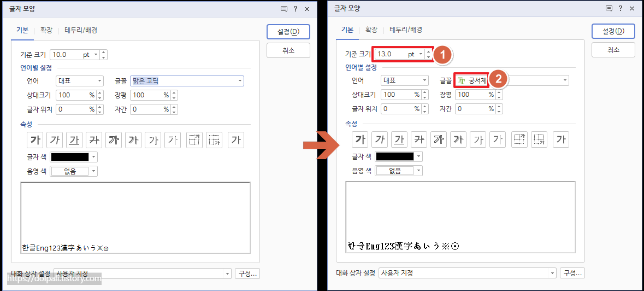Toggle emboss attribute in left dialog
Viewport: 644px width, 291px height.
[x=153, y=139]
